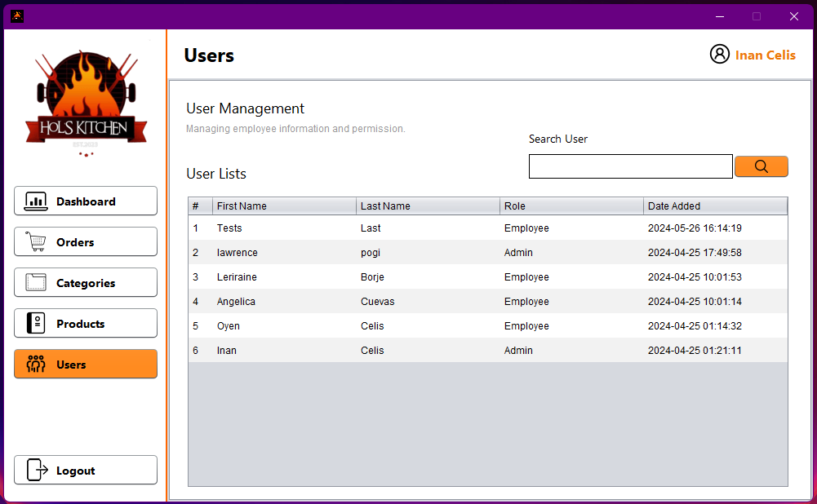Screen dimensions: 817x504
Task: Select the row for Angelica Cuevas
Action: click(x=487, y=302)
